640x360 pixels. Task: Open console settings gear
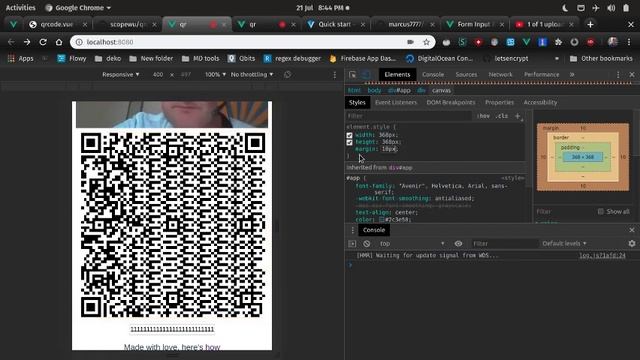point(632,244)
